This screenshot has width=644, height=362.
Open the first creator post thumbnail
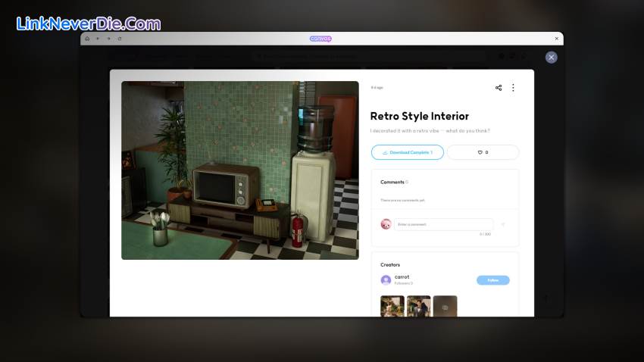392,306
